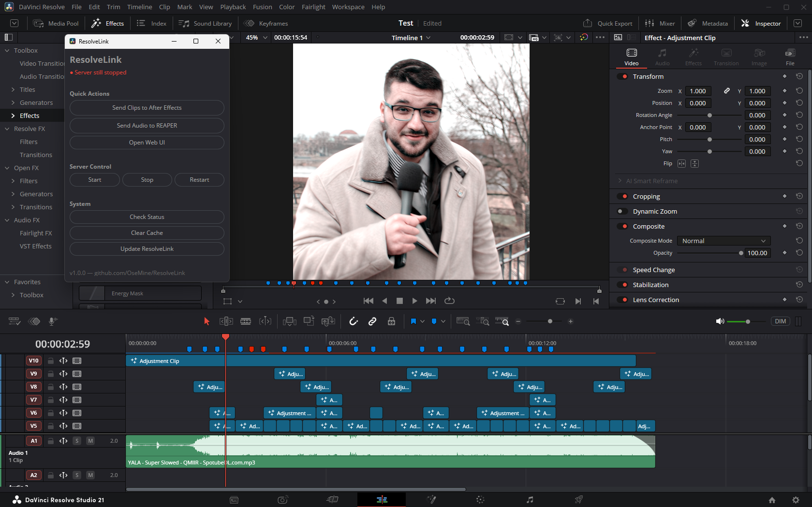Go to Project Manager home icon
Image resolution: width=812 pixels, height=507 pixels.
coord(772,500)
